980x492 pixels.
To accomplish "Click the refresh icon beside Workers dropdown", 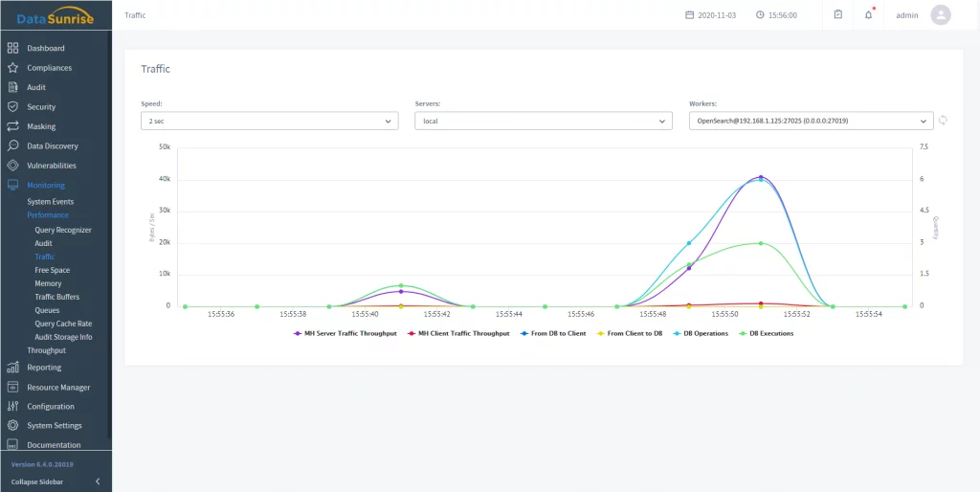I will (x=943, y=121).
